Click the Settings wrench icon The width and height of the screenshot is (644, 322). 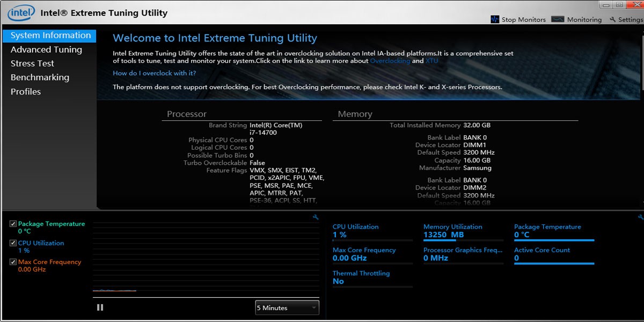pos(613,19)
